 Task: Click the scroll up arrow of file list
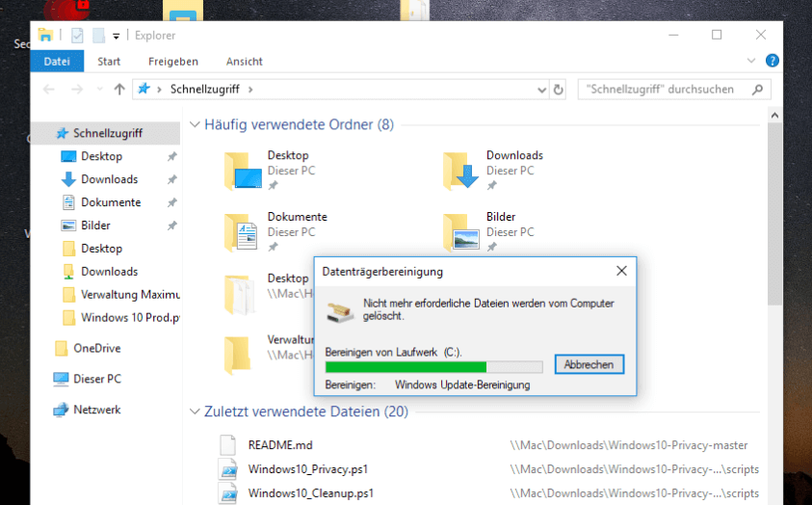(774, 116)
